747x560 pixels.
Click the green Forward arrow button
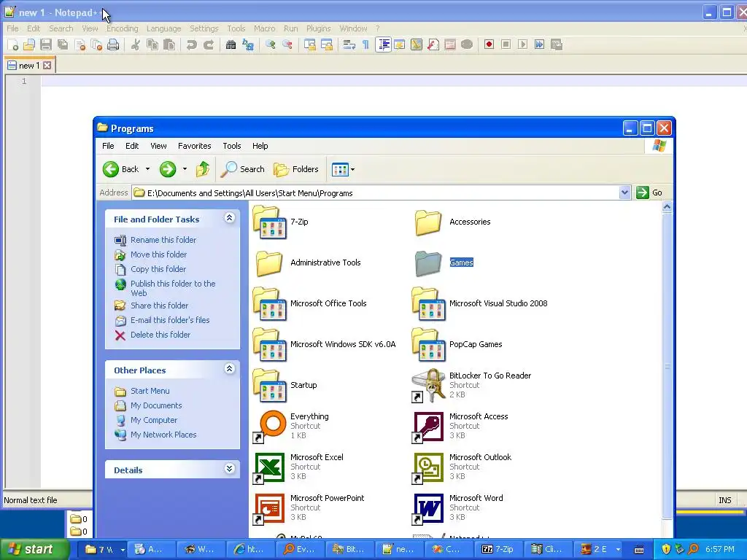click(168, 169)
